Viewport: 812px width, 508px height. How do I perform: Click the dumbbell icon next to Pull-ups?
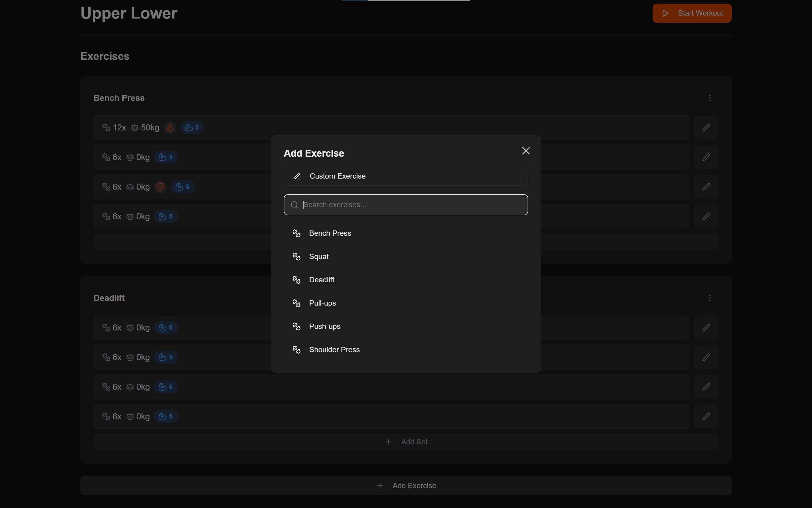(x=297, y=303)
